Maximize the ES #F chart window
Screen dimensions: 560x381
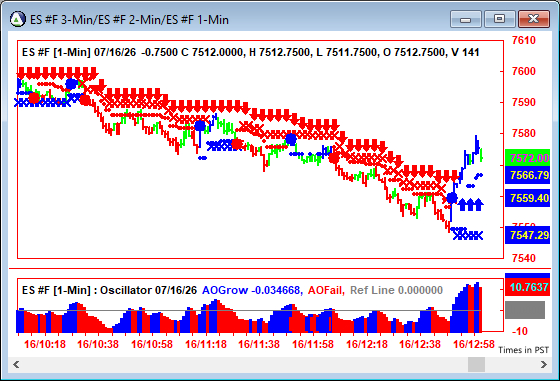coord(499,19)
